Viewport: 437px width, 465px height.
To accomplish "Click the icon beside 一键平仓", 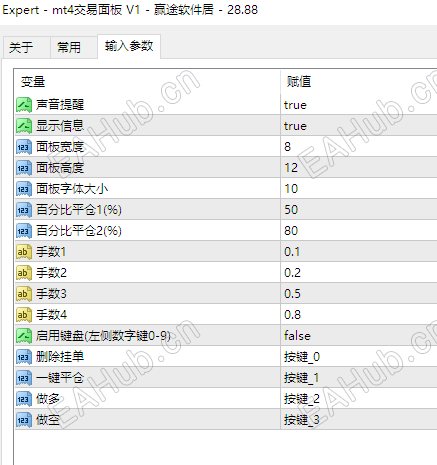I will click(24, 378).
